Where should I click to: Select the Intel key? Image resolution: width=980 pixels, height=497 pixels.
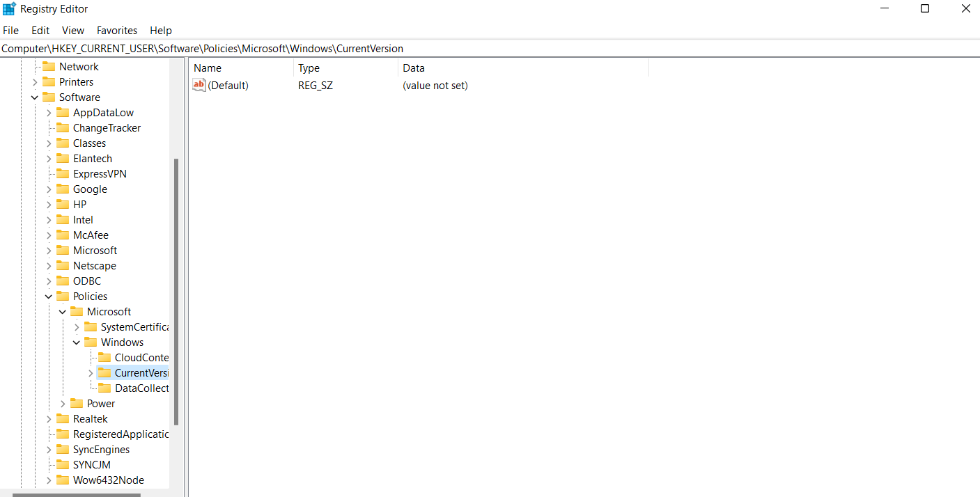82,219
